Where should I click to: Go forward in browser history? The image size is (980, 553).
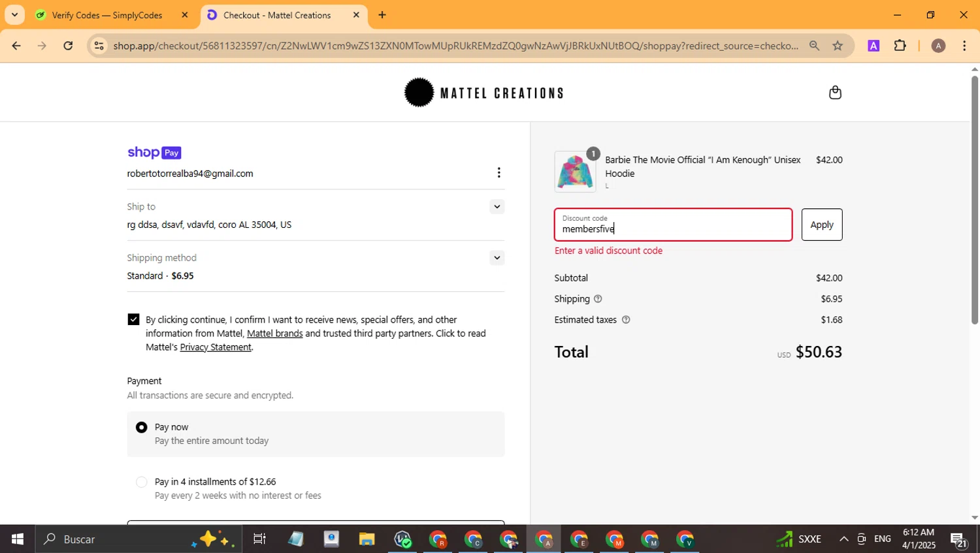click(x=42, y=46)
